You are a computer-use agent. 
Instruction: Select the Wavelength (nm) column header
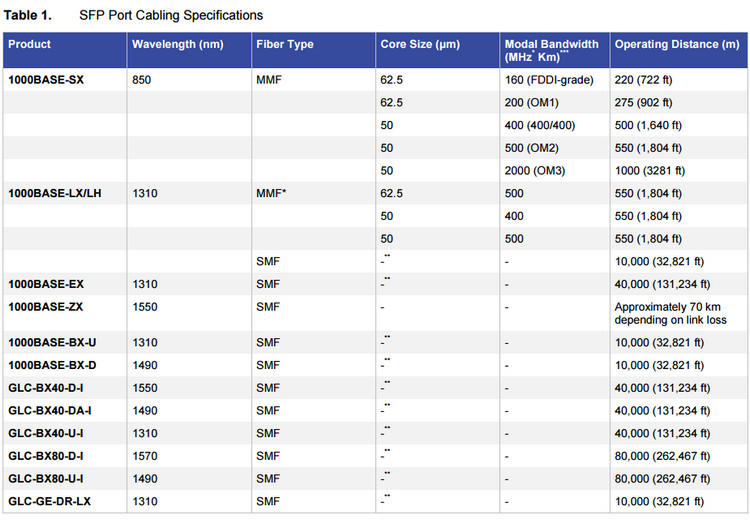pyautogui.click(x=174, y=44)
